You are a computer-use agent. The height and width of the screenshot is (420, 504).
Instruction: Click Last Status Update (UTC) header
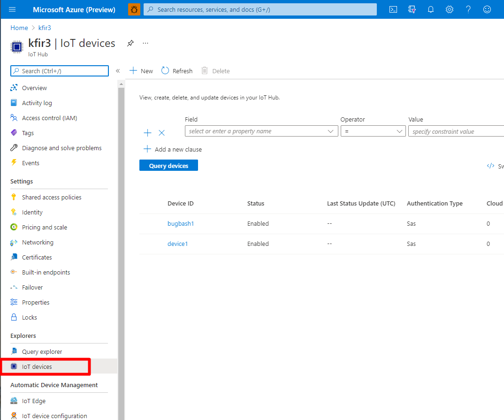point(361,203)
